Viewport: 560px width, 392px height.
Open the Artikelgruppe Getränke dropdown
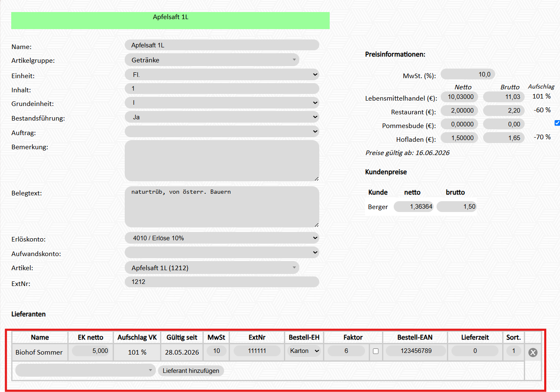click(x=212, y=60)
